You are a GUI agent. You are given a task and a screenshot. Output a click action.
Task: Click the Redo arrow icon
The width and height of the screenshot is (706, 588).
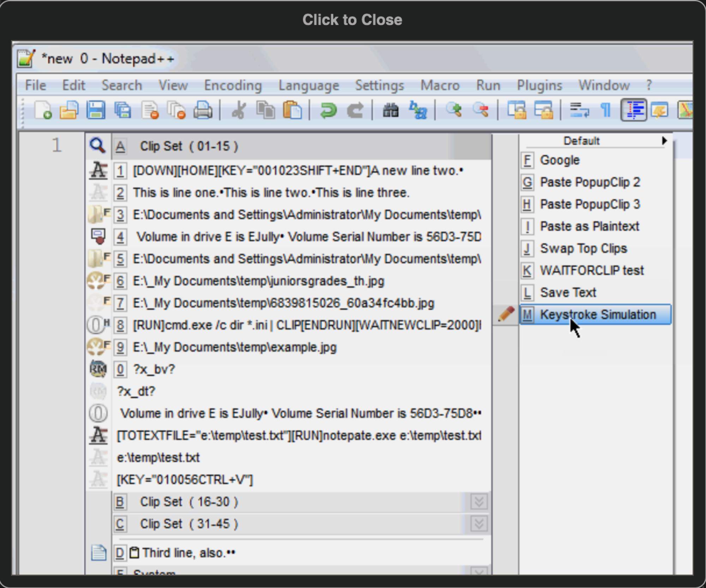[355, 110]
